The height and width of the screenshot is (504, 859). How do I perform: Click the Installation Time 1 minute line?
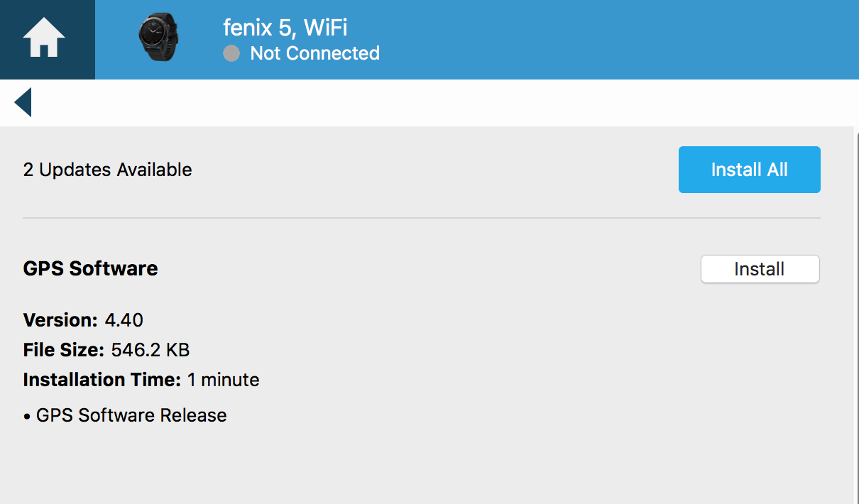point(141,380)
